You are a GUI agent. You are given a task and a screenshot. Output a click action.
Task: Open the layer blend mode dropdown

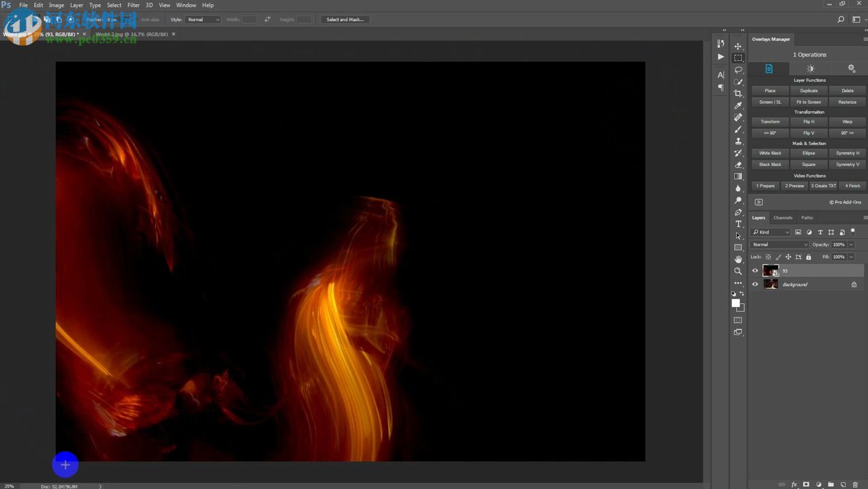(779, 244)
